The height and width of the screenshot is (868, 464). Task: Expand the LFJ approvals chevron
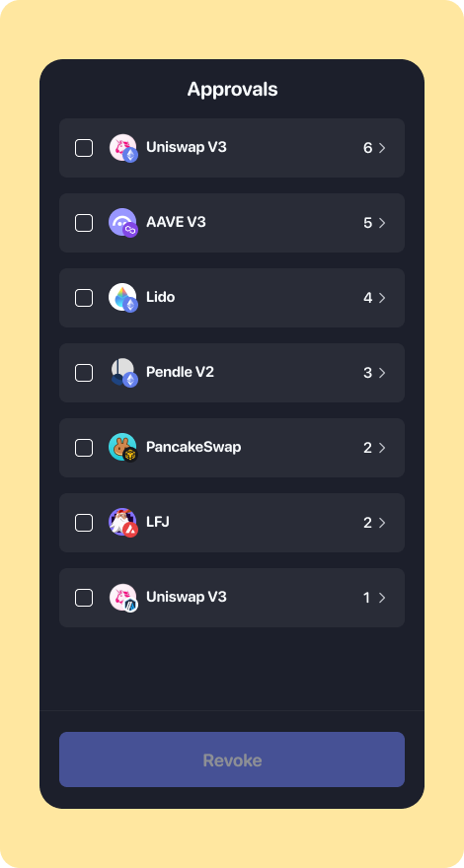(382, 523)
